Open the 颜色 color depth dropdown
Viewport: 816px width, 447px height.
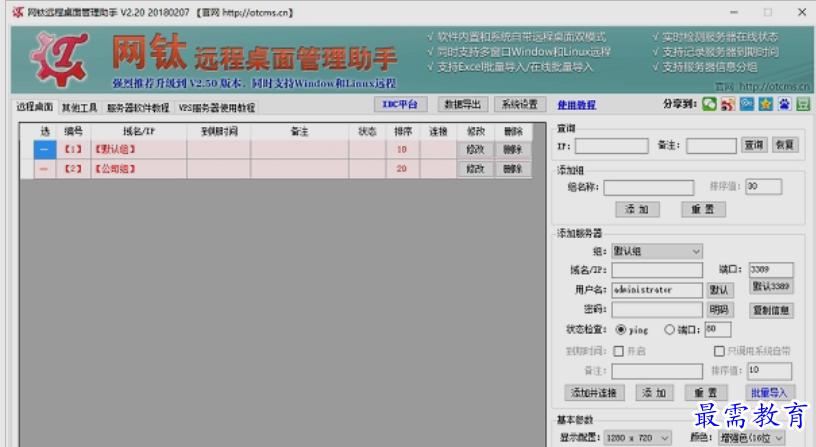(x=751, y=438)
